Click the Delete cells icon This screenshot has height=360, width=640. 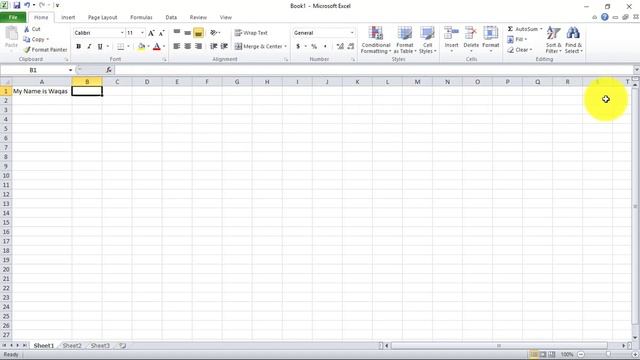(x=471, y=33)
